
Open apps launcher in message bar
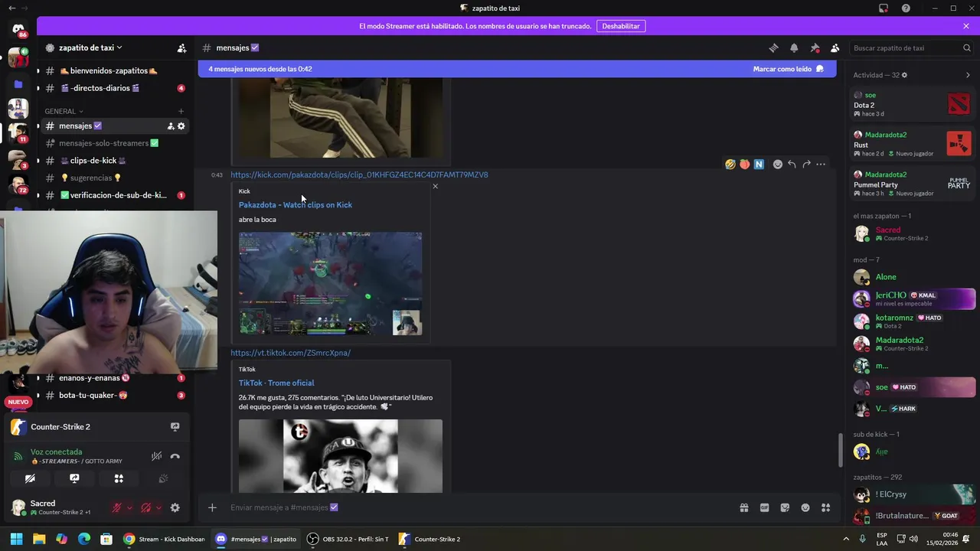826,507
